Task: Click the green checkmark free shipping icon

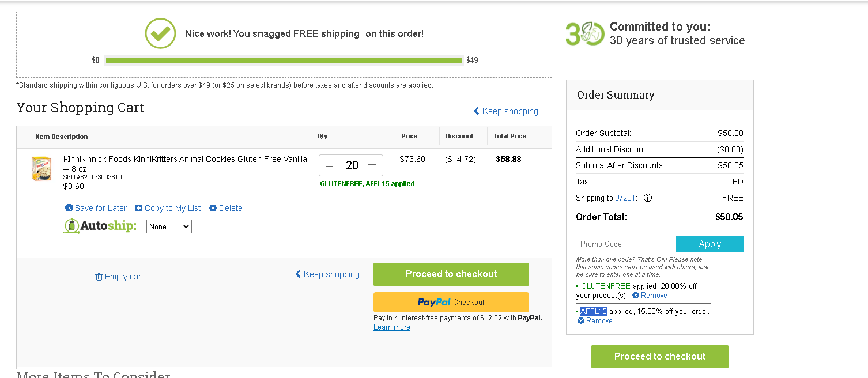Action: tap(160, 33)
